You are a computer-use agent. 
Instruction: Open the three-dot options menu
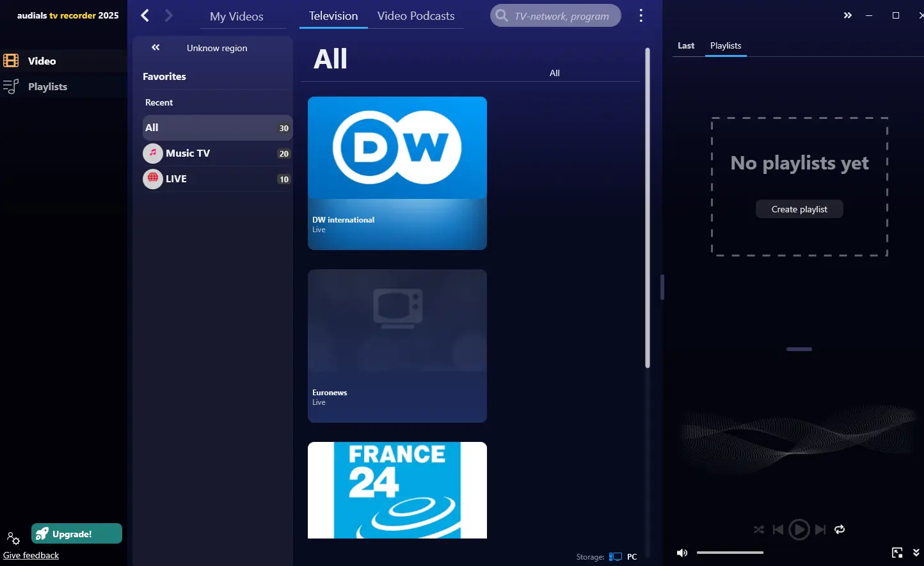641,16
